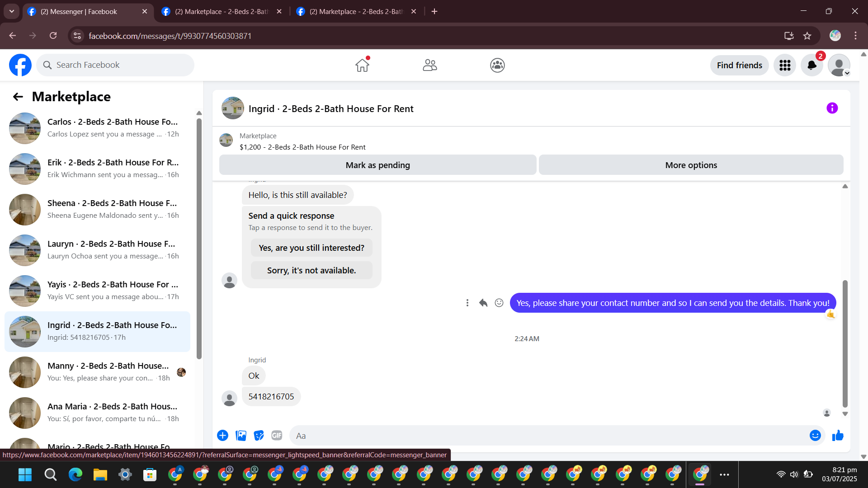Open notifications bell icon
This screenshot has height=488, width=868.
coord(812,66)
